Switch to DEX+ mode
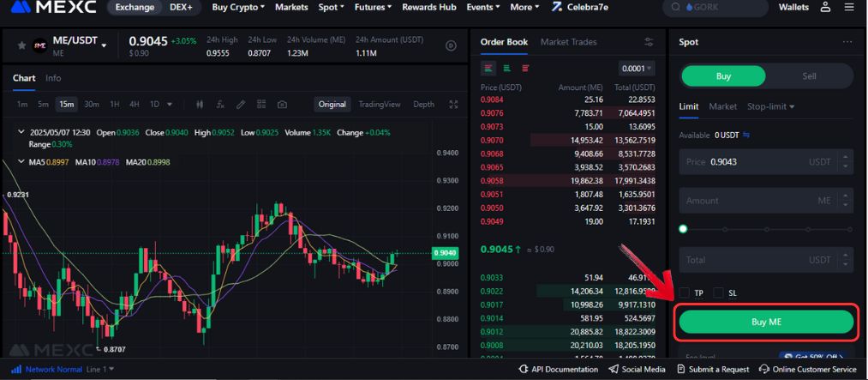Viewport: 868px width, 380px height. 181,7
